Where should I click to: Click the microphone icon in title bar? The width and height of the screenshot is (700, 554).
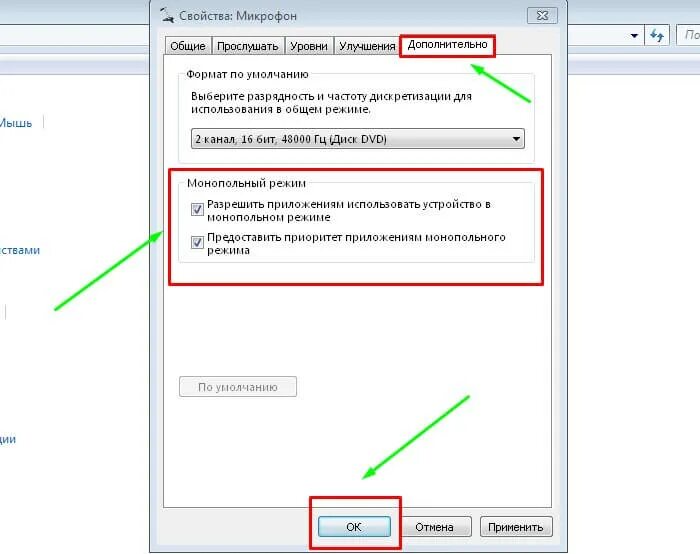coord(167,15)
